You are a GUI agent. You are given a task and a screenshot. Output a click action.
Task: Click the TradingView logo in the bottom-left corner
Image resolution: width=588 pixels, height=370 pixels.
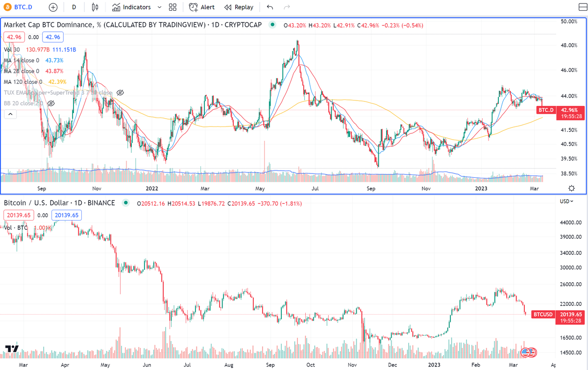click(x=12, y=349)
